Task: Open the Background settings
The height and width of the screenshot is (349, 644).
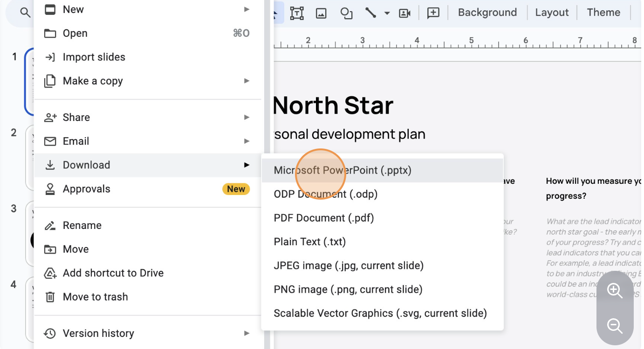Action: point(487,12)
